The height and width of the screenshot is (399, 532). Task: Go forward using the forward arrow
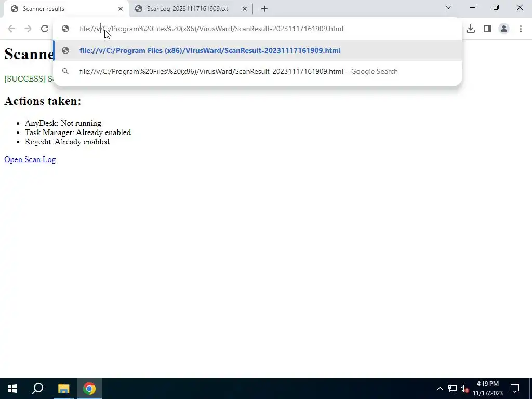coord(28,29)
